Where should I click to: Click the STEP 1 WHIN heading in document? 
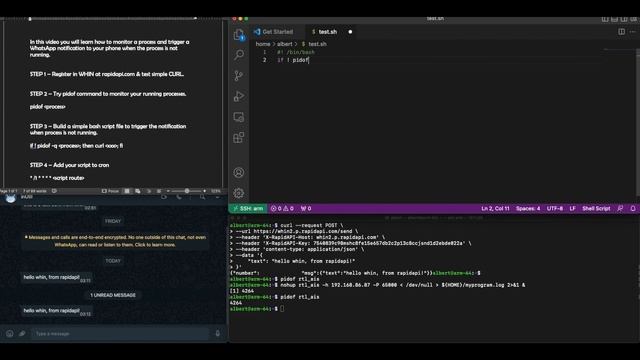coord(107,74)
